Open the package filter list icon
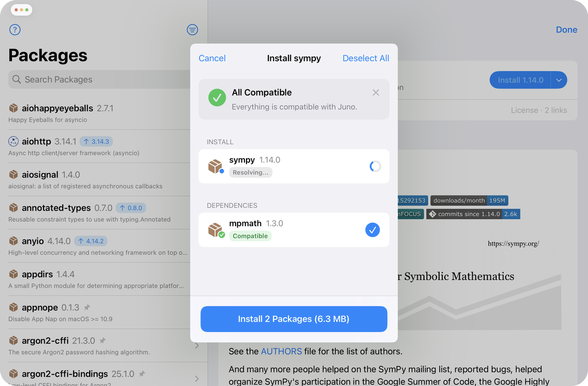 pos(193,30)
